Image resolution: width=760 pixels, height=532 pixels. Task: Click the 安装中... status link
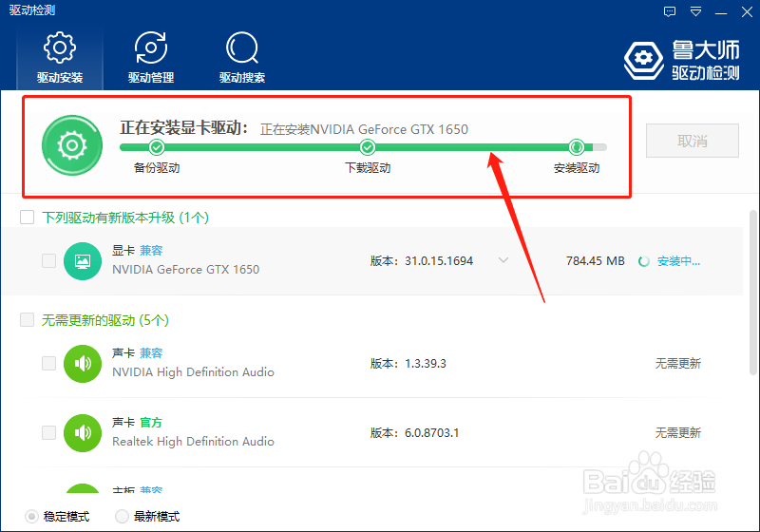678,261
